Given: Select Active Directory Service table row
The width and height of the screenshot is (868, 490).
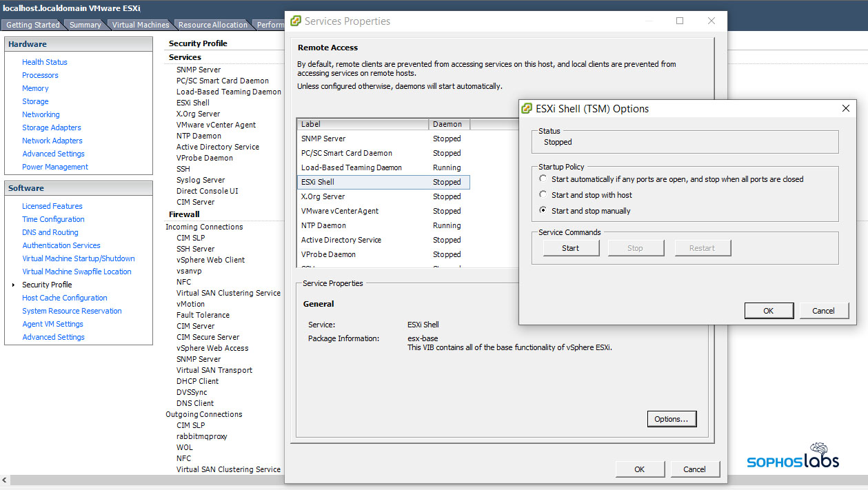Looking at the screenshot, I should click(383, 240).
